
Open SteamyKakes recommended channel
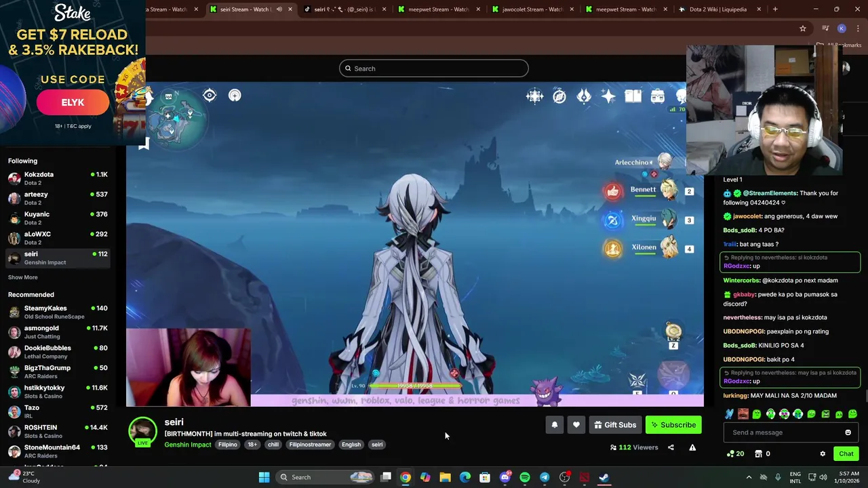(x=58, y=312)
